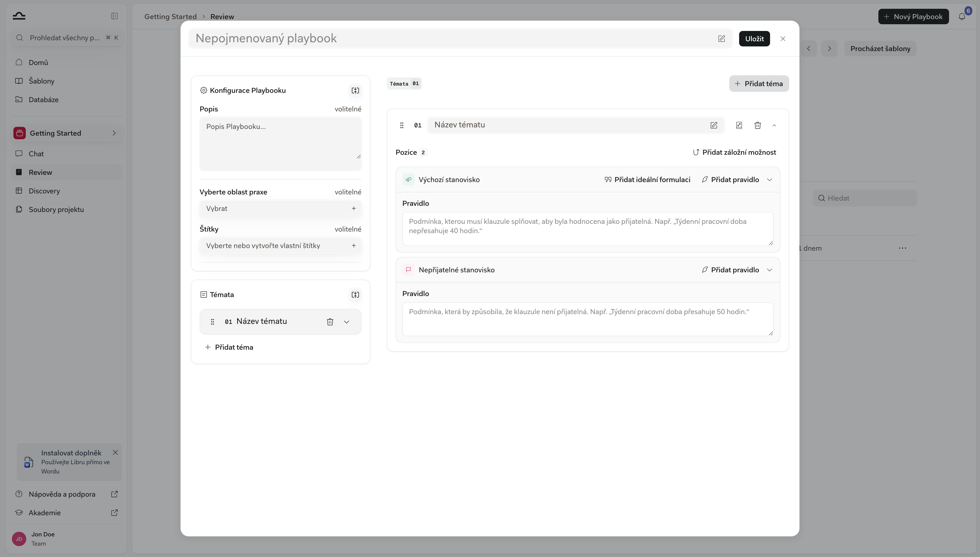Screen dimensions: 980x557
Task: Click Přidat ideální formulaci
Action: tap(647, 180)
